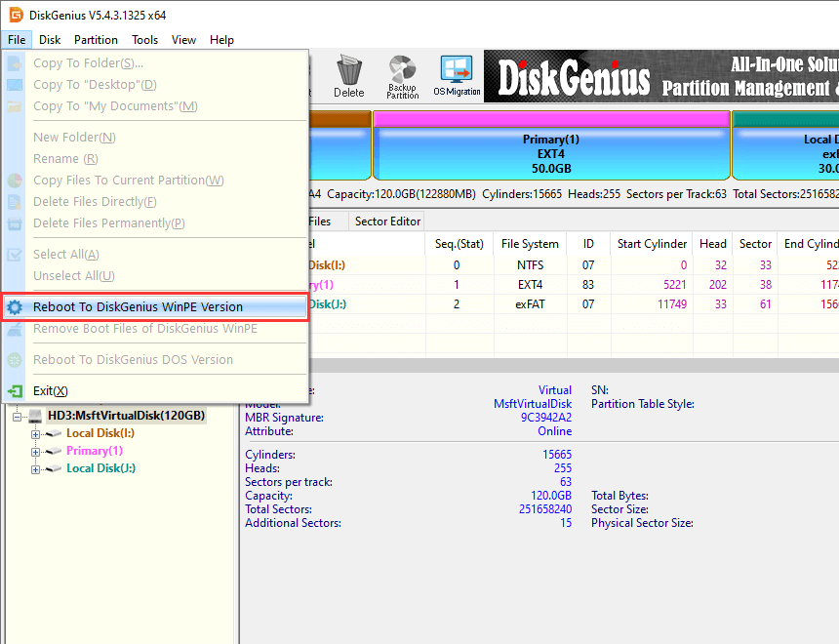Click the Primary(1) drive icon in tree
Viewport: 839px width, 644px height.
click(x=53, y=451)
